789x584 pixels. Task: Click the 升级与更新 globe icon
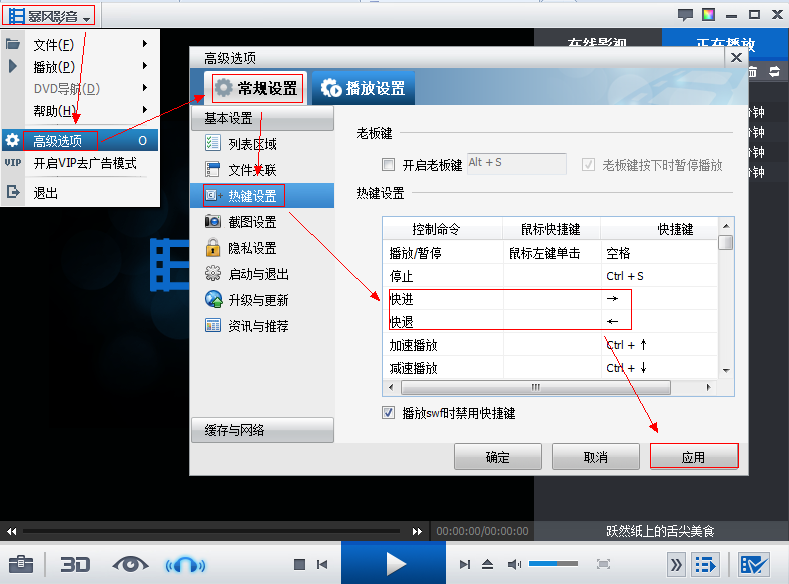coord(213,299)
